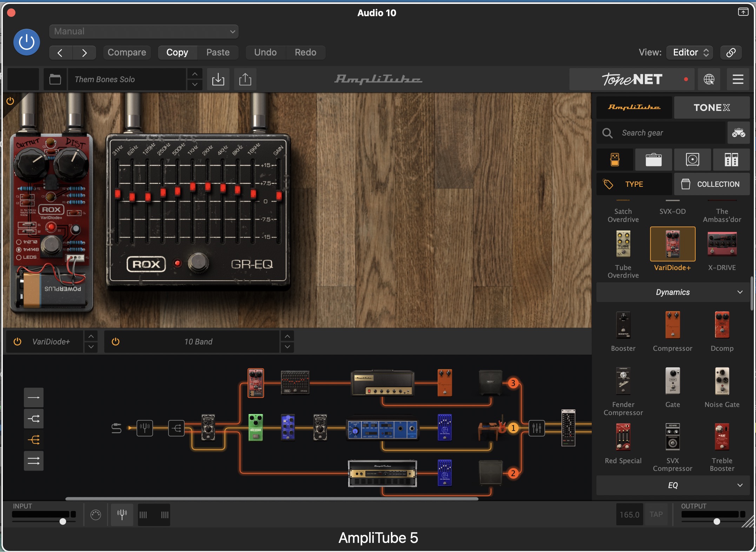This screenshot has height=552, width=756.
Task: Collapse the Dynamics gear section
Action: pos(673,292)
